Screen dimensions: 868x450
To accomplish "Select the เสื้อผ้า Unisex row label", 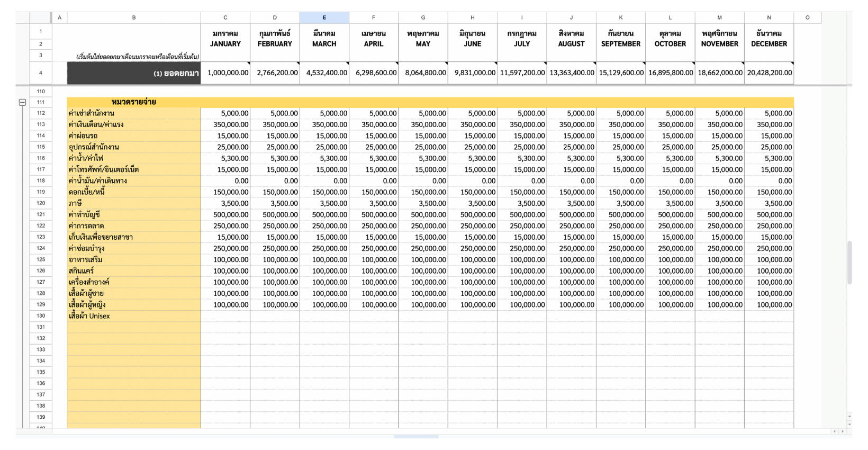I will (134, 316).
